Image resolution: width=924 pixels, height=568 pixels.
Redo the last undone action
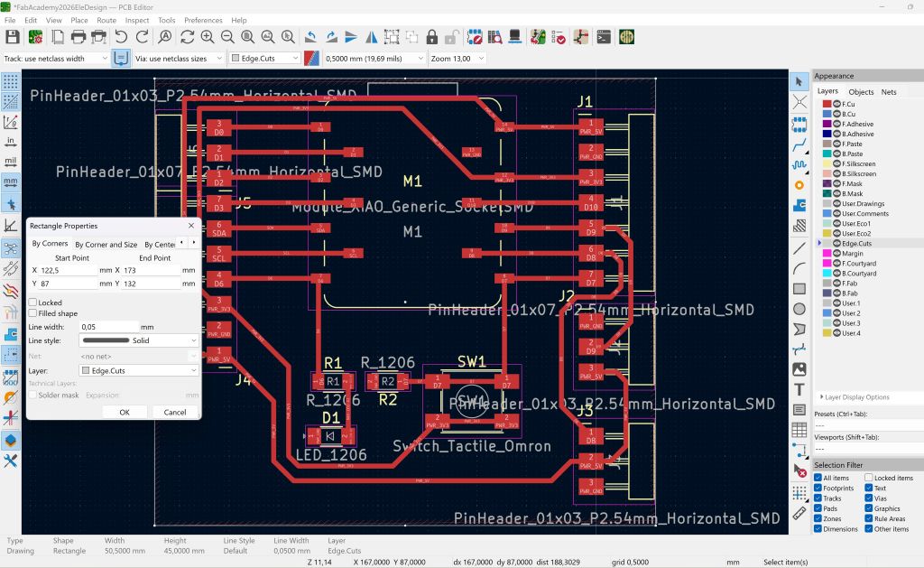pos(142,37)
